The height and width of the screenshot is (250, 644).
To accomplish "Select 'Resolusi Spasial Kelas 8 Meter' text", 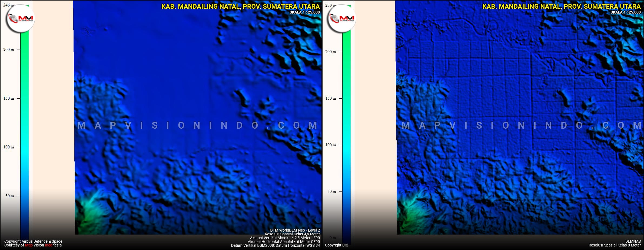I will coord(614,245).
